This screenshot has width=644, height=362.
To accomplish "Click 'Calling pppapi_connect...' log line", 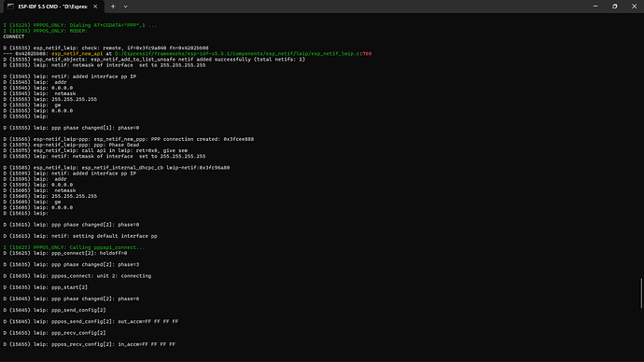I will tap(74, 247).
